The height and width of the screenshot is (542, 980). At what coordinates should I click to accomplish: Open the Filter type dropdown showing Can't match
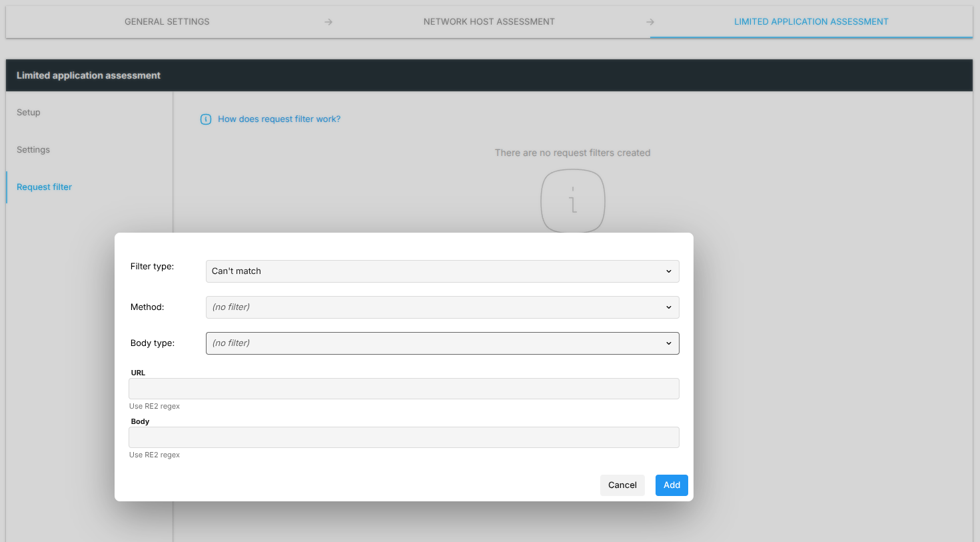pyautogui.click(x=442, y=271)
